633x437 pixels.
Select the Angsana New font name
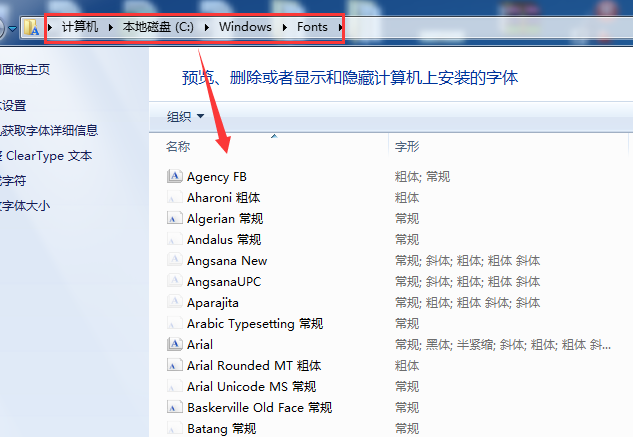tap(227, 261)
